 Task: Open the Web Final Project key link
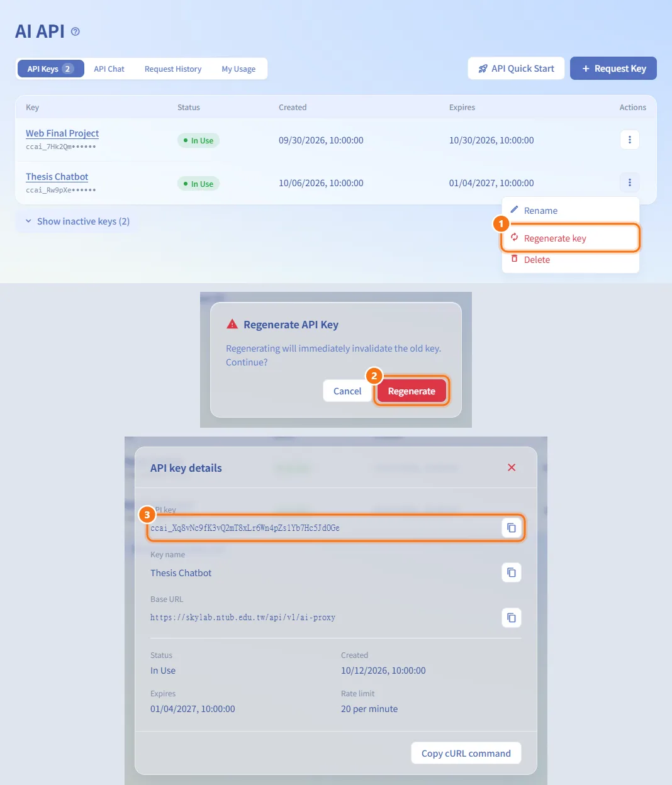point(62,133)
